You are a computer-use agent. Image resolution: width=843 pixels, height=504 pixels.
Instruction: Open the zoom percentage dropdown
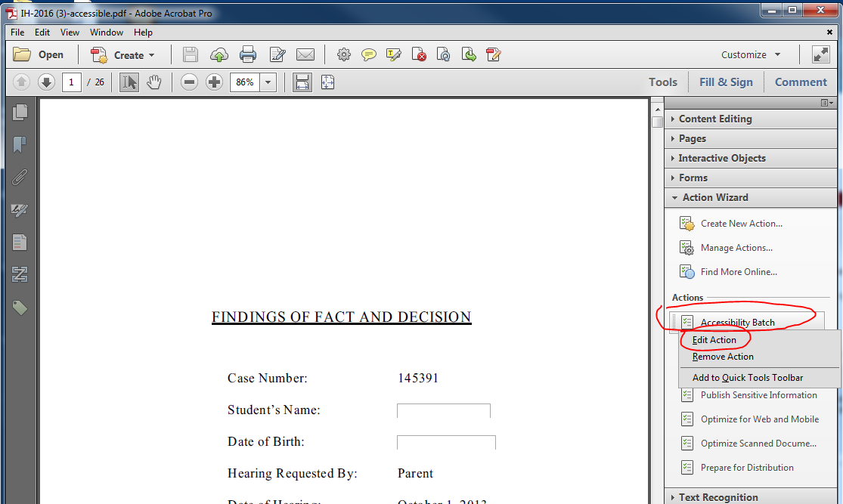coord(268,82)
